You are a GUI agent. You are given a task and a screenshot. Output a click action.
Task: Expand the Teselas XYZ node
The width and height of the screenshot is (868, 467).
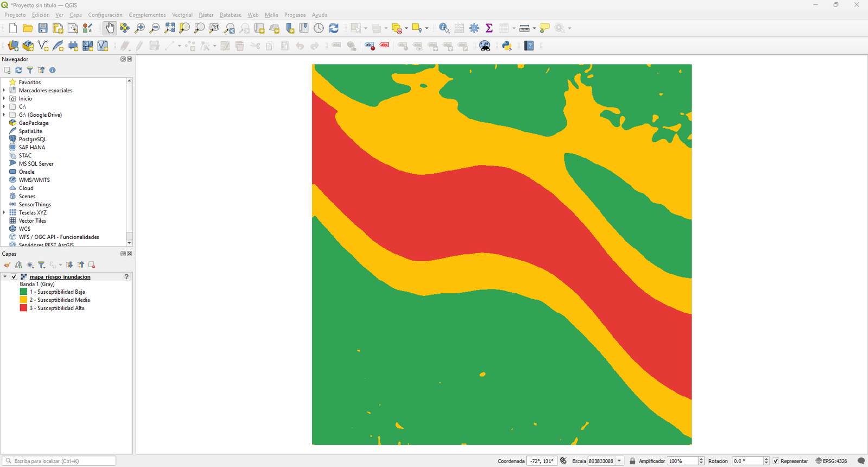pos(4,213)
